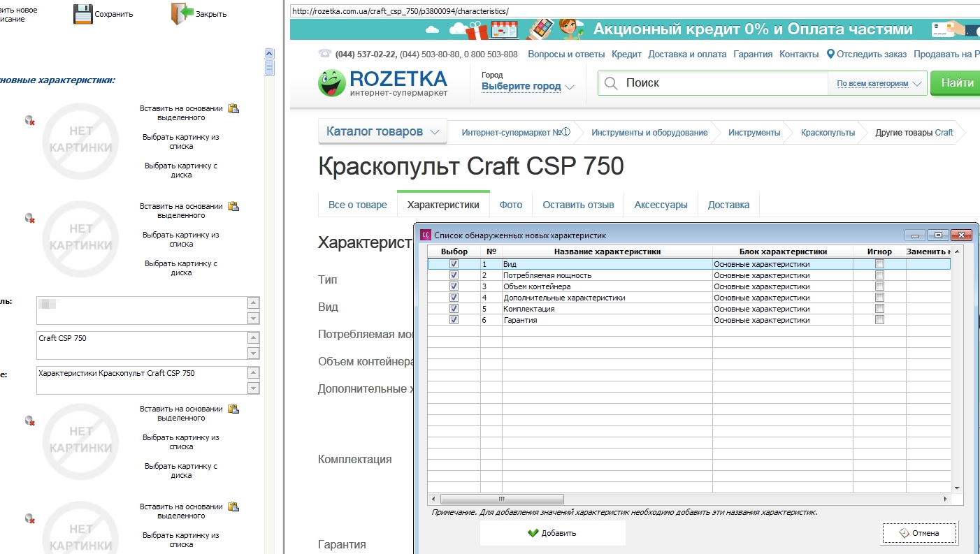This screenshot has width=980, height=554.
Task: Click the left panel vertical scrollbar thumb
Action: (269, 68)
